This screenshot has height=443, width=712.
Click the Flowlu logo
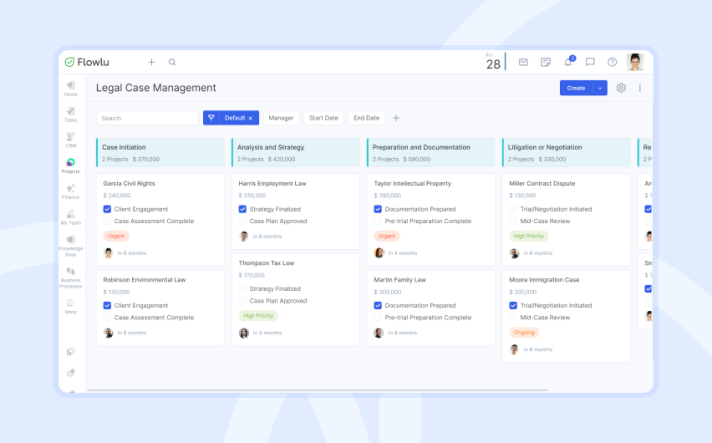pyautogui.click(x=87, y=62)
